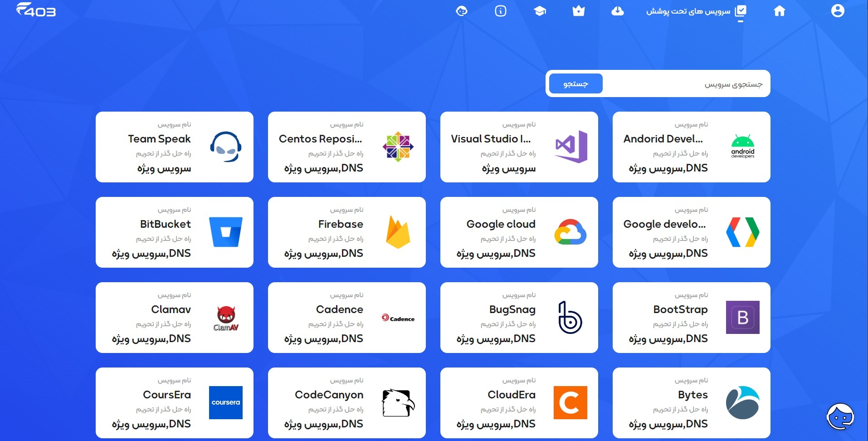Click the Firebase flame logo

point(398,232)
